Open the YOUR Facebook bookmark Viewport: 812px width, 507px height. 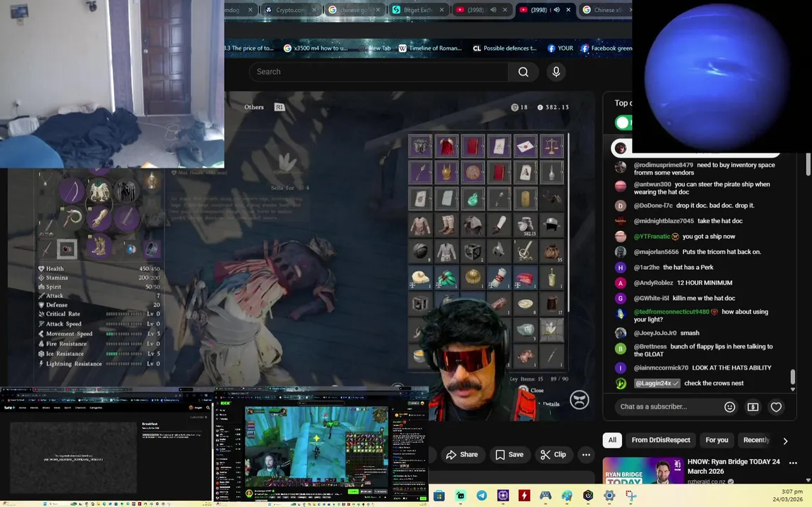click(x=560, y=48)
